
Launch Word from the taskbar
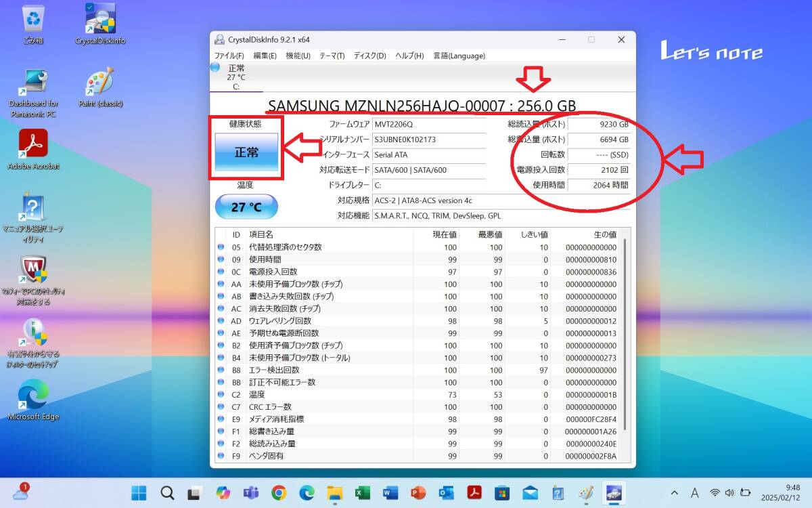click(390, 493)
